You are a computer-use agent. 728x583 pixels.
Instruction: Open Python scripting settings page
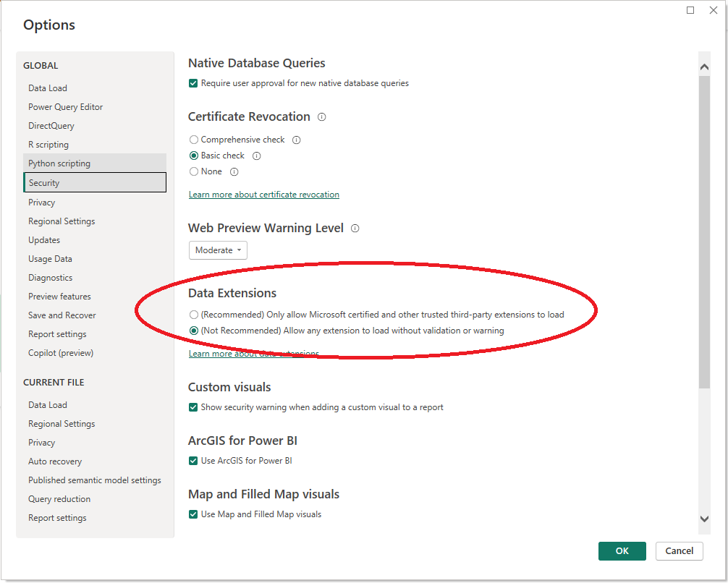tap(59, 163)
